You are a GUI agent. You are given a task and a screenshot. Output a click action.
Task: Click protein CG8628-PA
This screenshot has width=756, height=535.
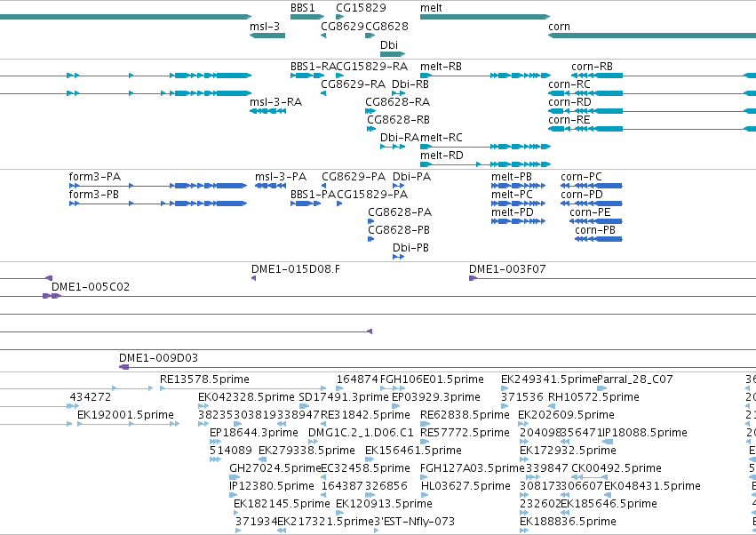pyautogui.click(x=400, y=212)
